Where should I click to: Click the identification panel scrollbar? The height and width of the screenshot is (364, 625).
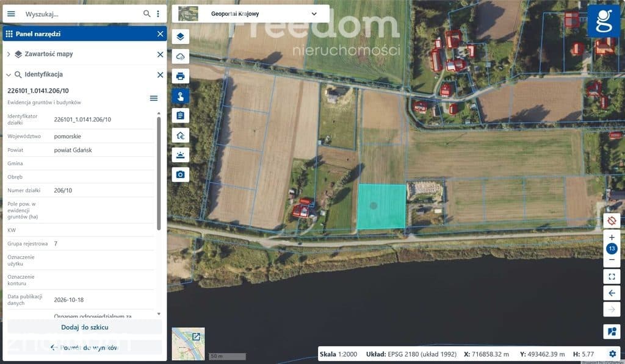159,173
